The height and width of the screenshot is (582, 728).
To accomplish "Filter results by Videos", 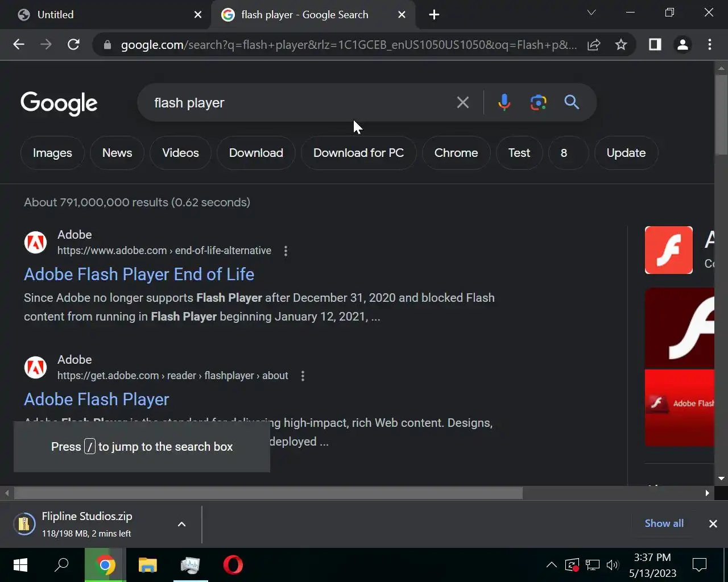I will [x=180, y=153].
